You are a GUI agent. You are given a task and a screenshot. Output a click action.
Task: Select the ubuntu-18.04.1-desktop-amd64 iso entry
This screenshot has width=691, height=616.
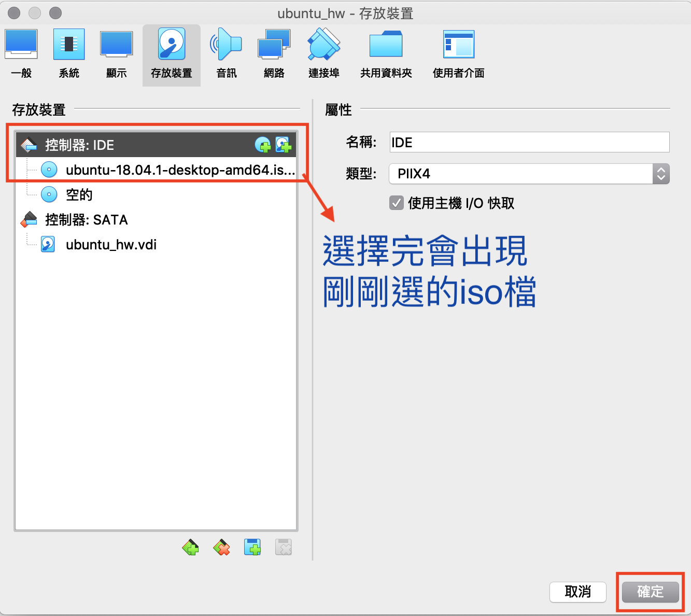[x=156, y=170]
